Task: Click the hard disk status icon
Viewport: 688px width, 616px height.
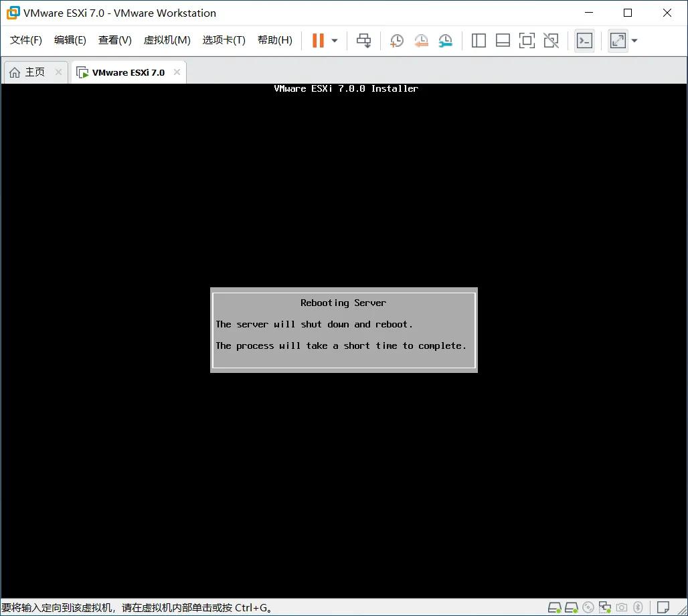Action: coord(553,607)
